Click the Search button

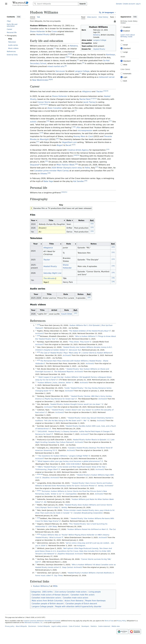pyautogui.click(x=82, y=4)
